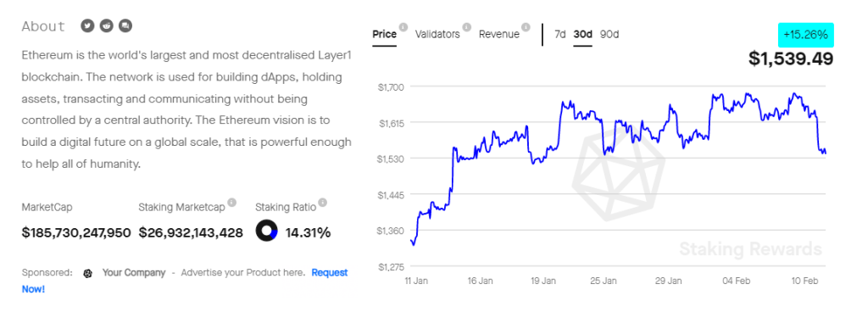Click info icon next to Price tab
868x312 pixels.
(x=403, y=27)
